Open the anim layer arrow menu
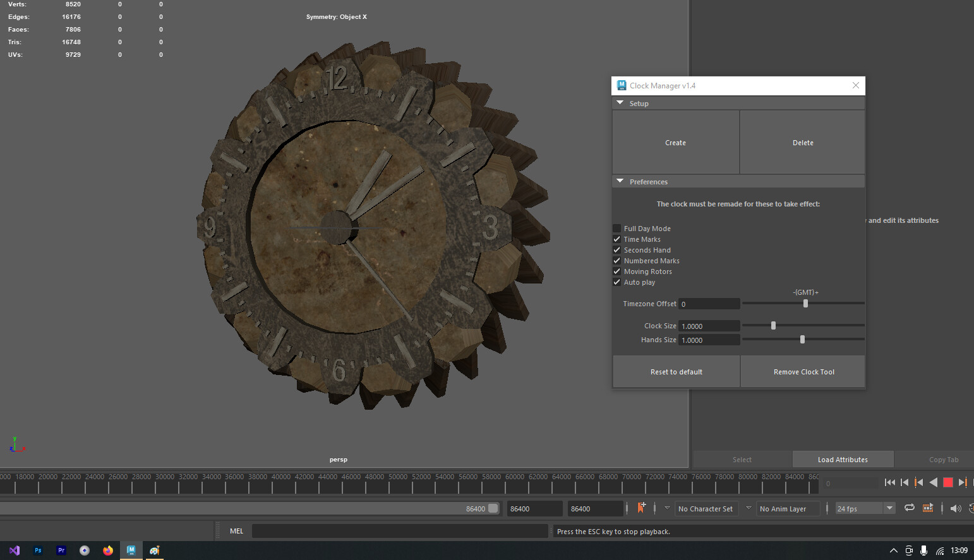 749,508
